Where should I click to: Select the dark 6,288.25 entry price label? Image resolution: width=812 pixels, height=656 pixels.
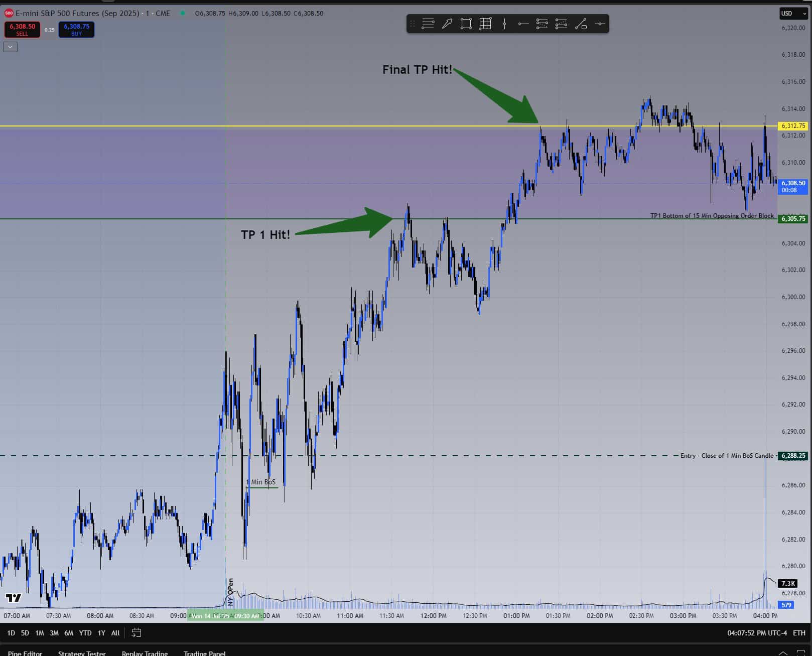[792, 456]
